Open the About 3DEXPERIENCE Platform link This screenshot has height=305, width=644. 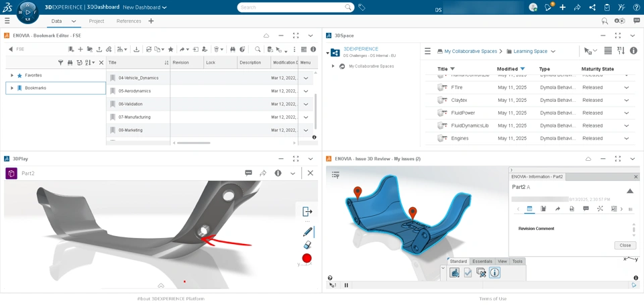click(x=170, y=299)
